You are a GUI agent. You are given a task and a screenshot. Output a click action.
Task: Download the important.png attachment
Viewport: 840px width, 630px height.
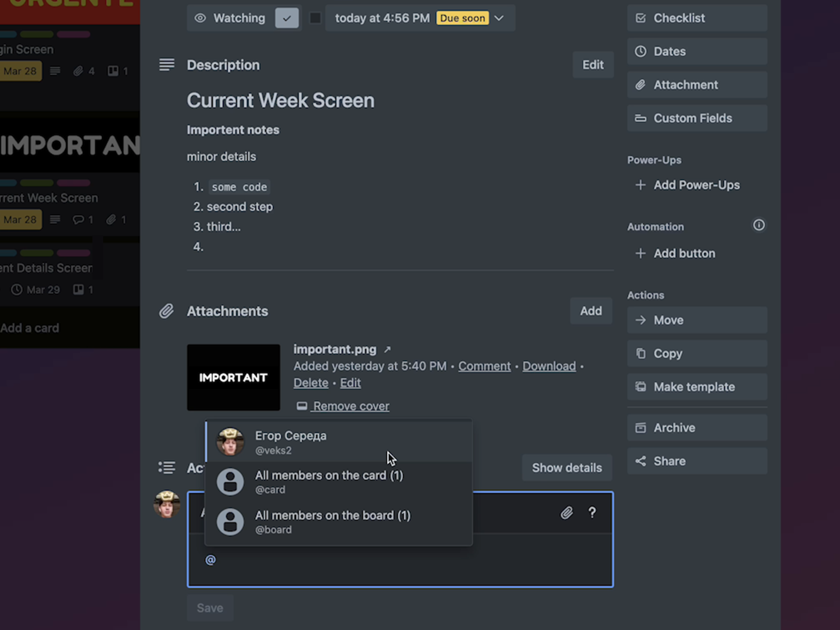(x=549, y=366)
